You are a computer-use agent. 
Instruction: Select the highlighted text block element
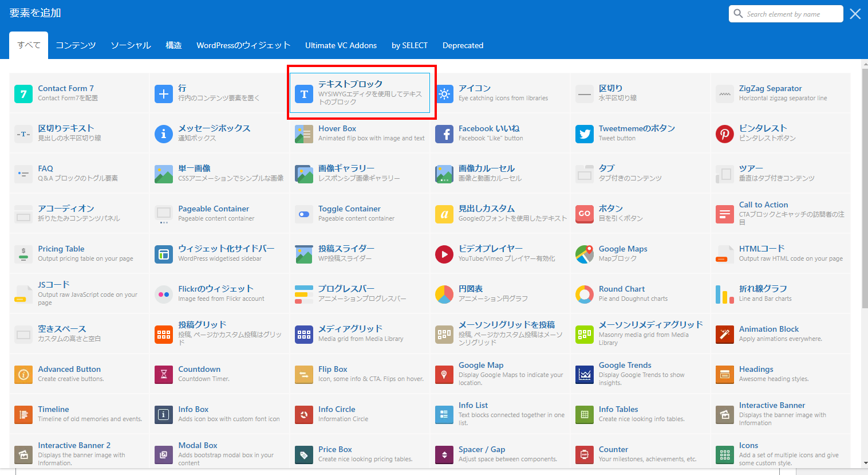[x=360, y=93]
